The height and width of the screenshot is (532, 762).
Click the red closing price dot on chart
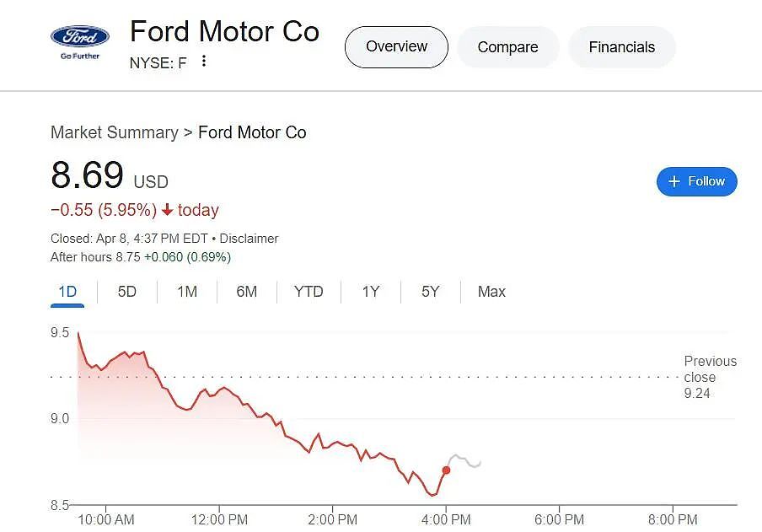coord(446,470)
